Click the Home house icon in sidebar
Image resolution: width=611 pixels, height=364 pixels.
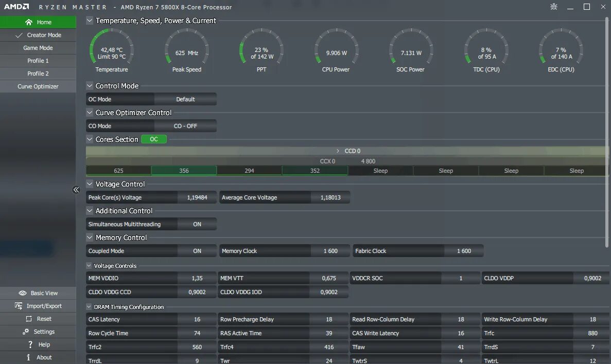tap(28, 22)
